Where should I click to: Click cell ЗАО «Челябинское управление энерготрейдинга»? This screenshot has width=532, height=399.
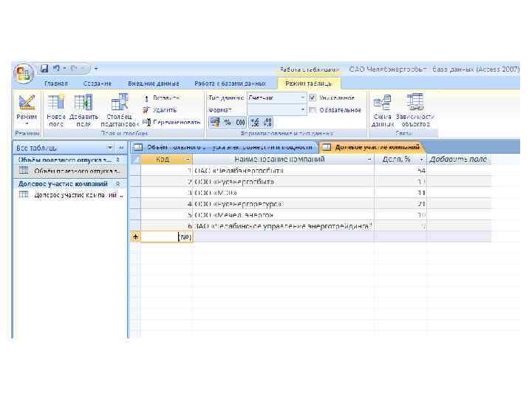tap(283, 226)
